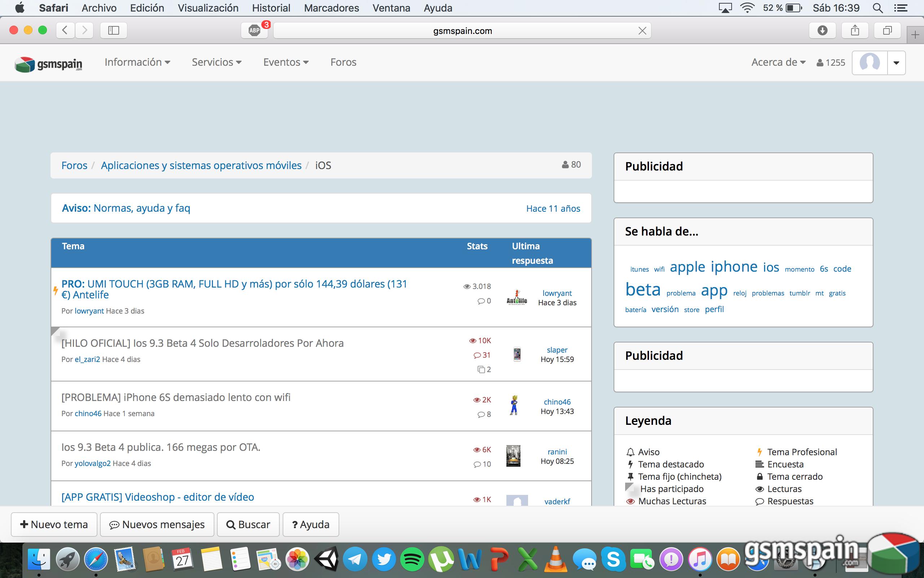
Task: Open a new tab with plus button
Action: (x=915, y=35)
